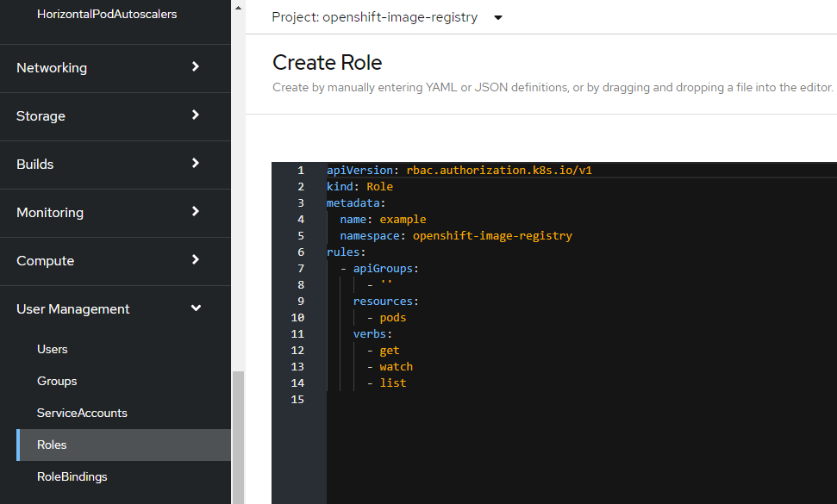Select Roles in the sidebar
The image size is (837, 504).
(52, 445)
